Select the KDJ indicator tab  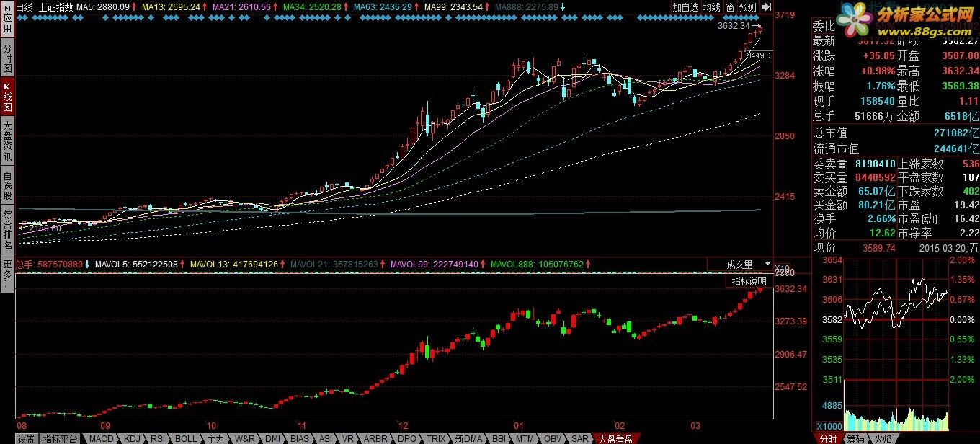[x=132, y=438]
